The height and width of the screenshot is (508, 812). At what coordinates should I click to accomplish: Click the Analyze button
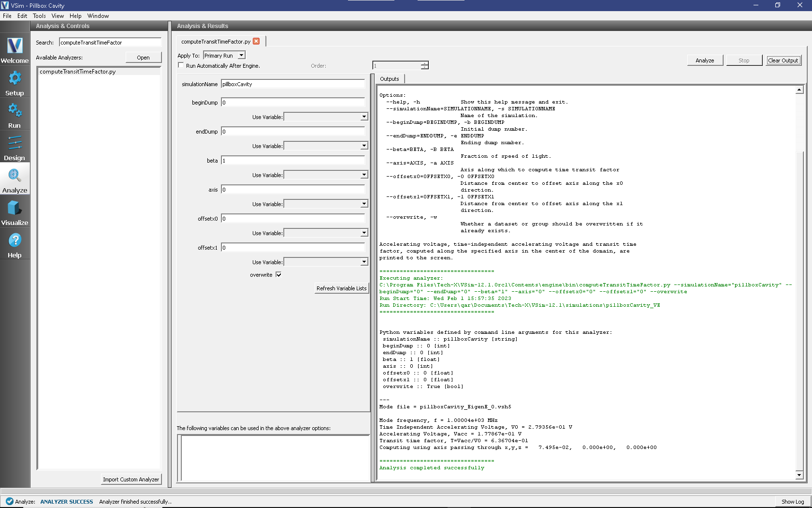pyautogui.click(x=705, y=60)
